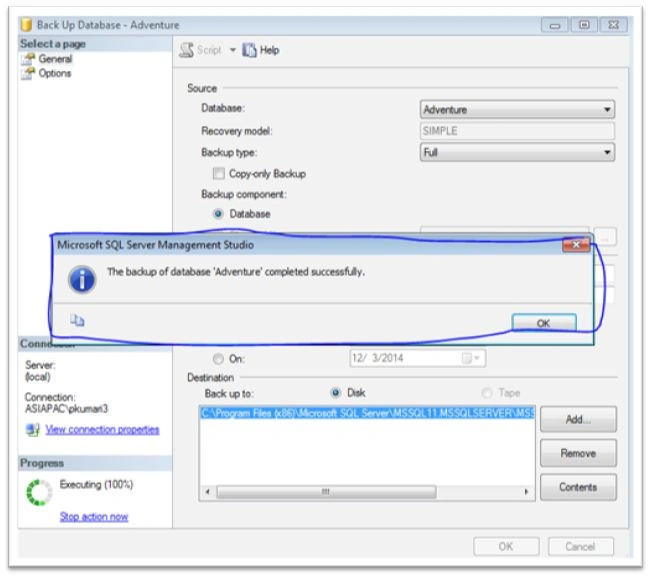Screen dimensions: 650x577
Task: Click the Add... destination button
Action: click(x=578, y=419)
